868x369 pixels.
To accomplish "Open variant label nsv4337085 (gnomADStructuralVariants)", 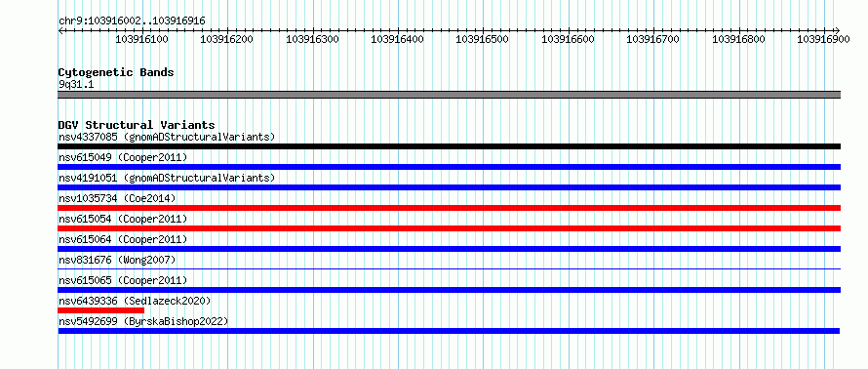I will pyautogui.click(x=167, y=137).
